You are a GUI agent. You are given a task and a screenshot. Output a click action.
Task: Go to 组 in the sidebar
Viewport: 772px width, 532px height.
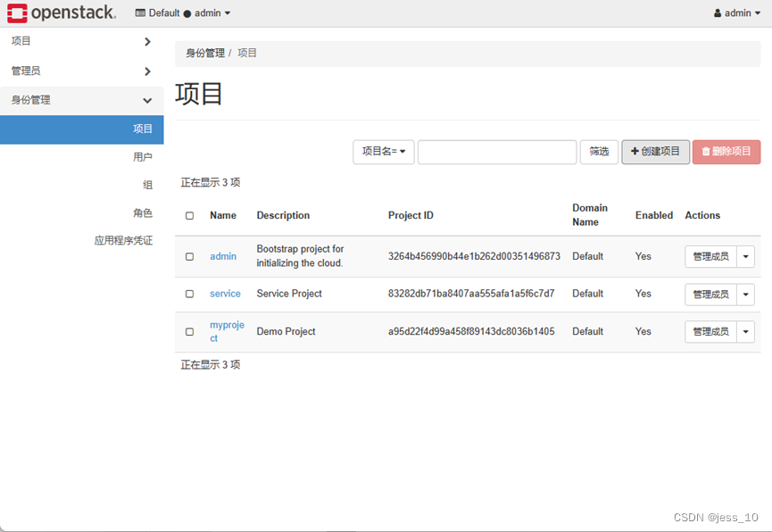pos(147,185)
